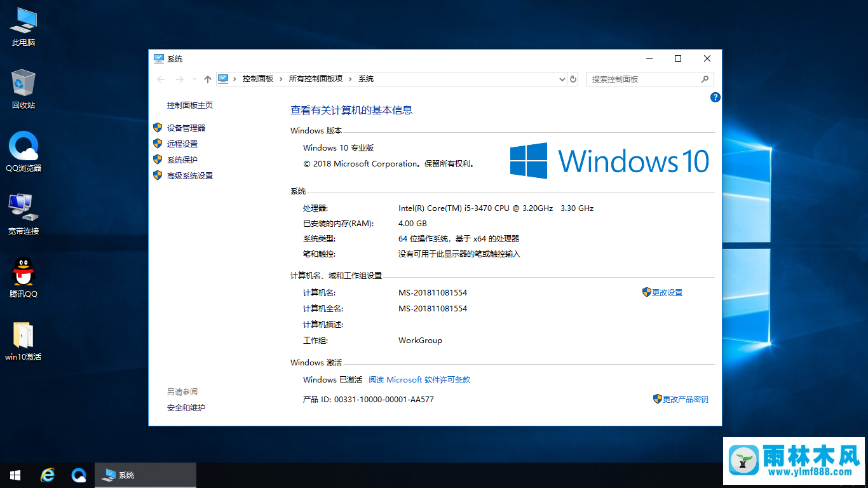
Task: Close the 系统 window
Action: (x=707, y=58)
